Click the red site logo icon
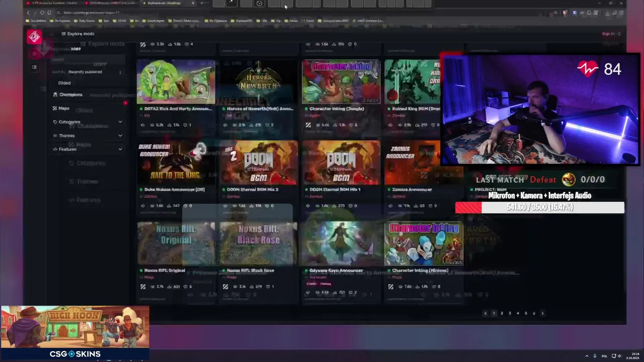 pos(34,37)
